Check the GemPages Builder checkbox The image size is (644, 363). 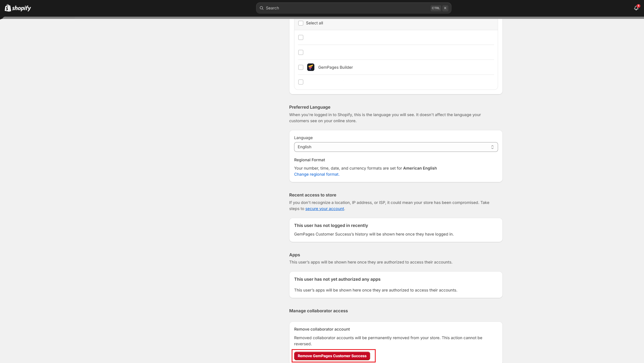(x=301, y=67)
